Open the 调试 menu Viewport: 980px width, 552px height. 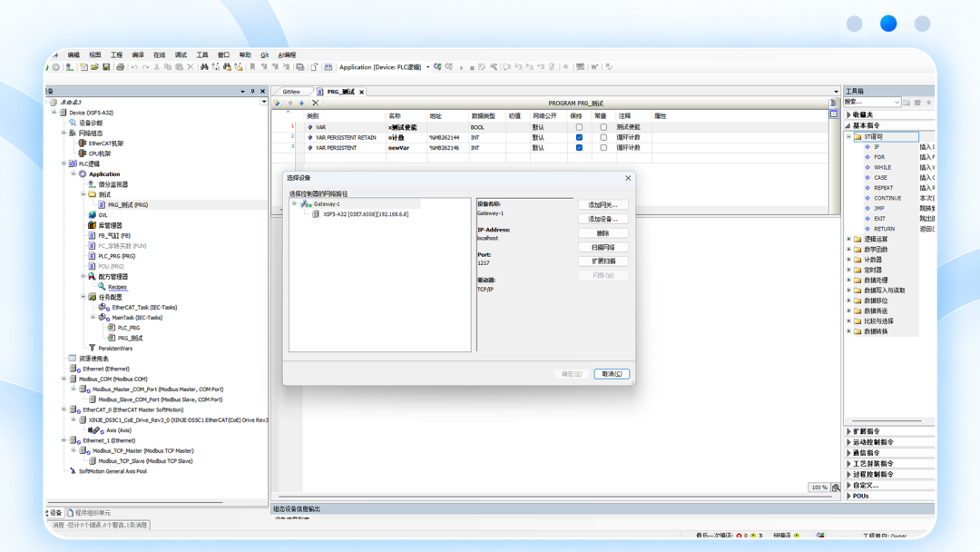tap(181, 55)
